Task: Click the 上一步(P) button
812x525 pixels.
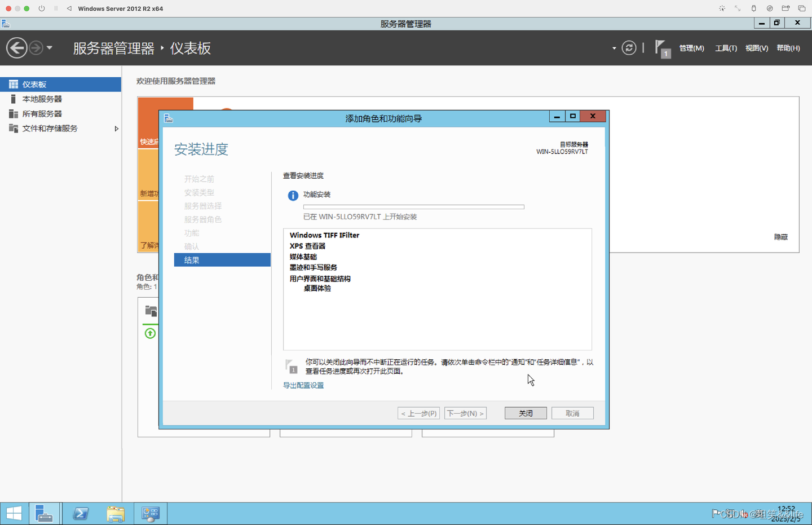Action: tap(418, 413)
